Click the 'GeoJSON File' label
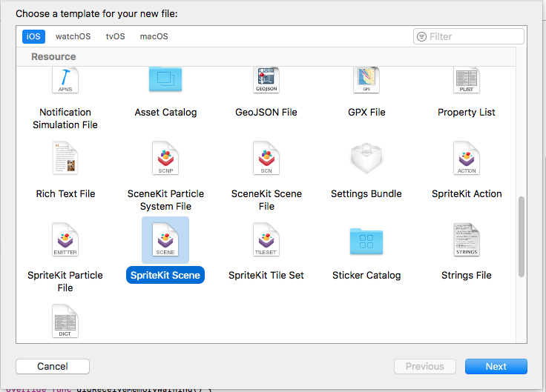The width and height of the screenshot is (546, 392). pos(266,113)
